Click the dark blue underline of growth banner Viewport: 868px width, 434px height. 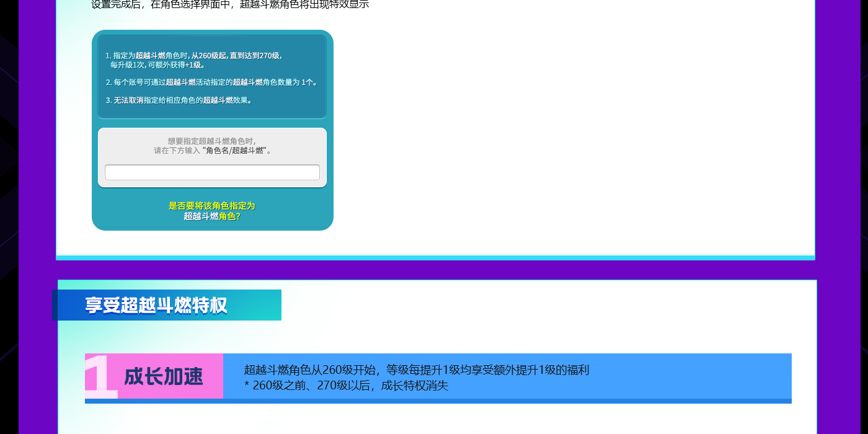(x=438, y=401)
